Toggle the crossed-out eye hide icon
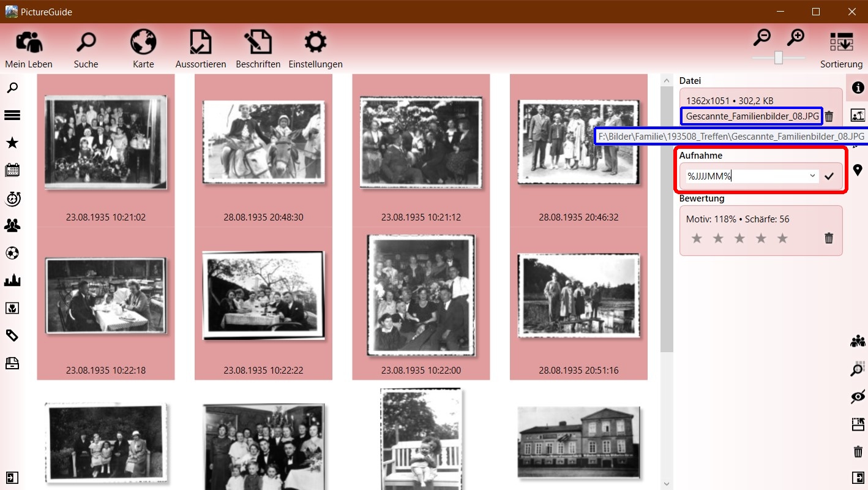The image size is (868, 490). [x=858, y=396]
